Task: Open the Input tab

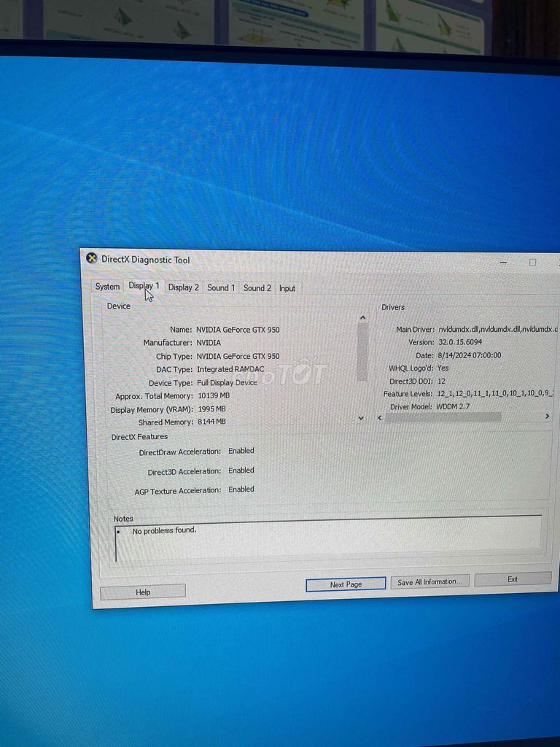Action: coord(287,288)
